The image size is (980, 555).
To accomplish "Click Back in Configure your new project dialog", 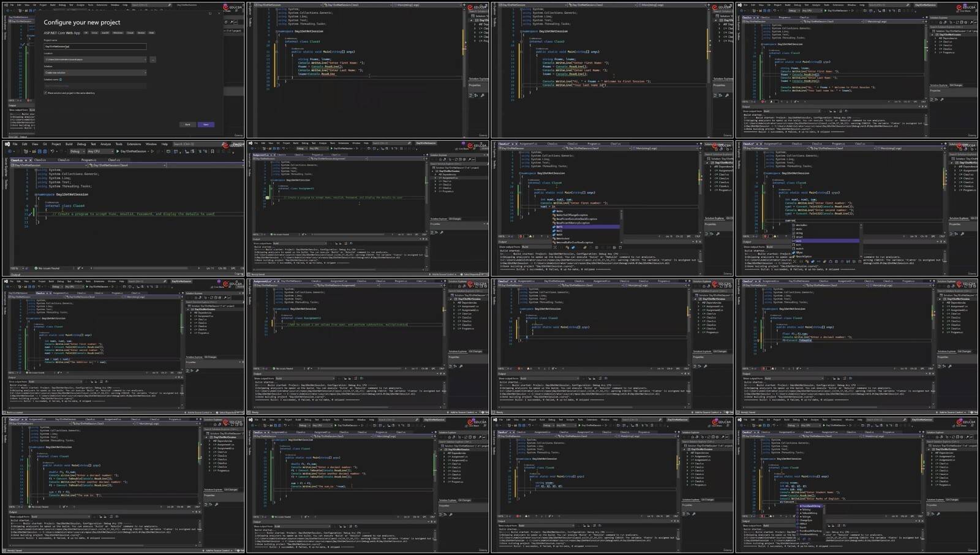I will [187, 124].
